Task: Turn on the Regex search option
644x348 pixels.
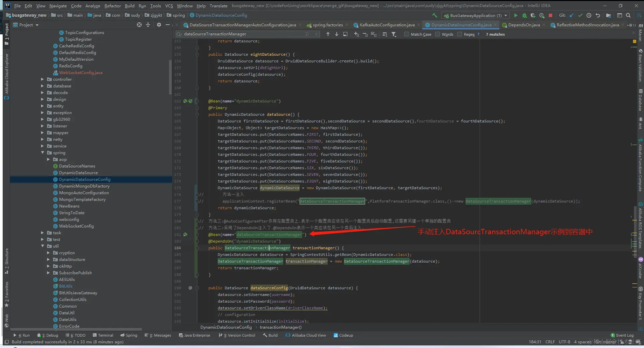Action: tap(460, 34)
